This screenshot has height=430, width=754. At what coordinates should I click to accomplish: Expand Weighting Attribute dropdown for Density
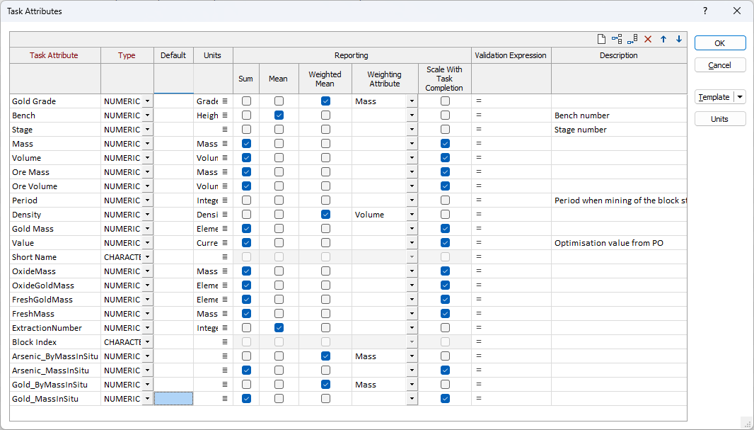(411, 215)
